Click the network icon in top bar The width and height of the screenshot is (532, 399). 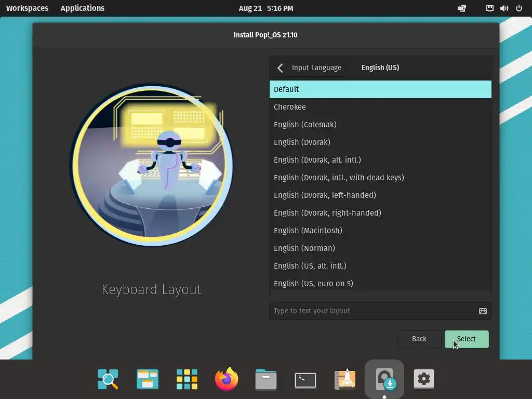click(489, 8)
